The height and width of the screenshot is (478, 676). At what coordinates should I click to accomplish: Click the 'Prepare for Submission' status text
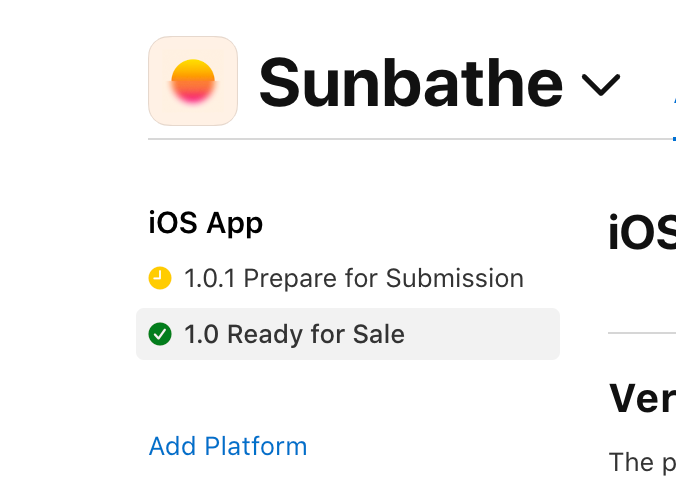pos(383,278)
